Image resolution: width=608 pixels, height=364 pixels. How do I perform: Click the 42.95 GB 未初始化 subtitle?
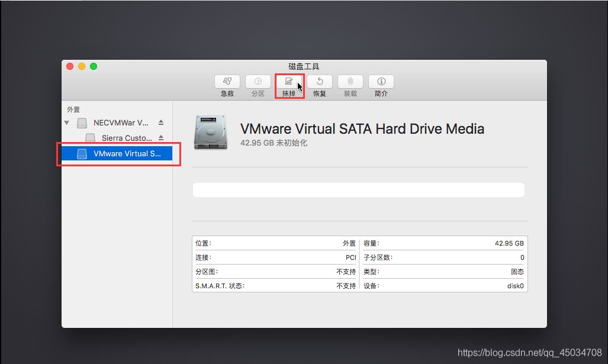[x=274, y=143]
